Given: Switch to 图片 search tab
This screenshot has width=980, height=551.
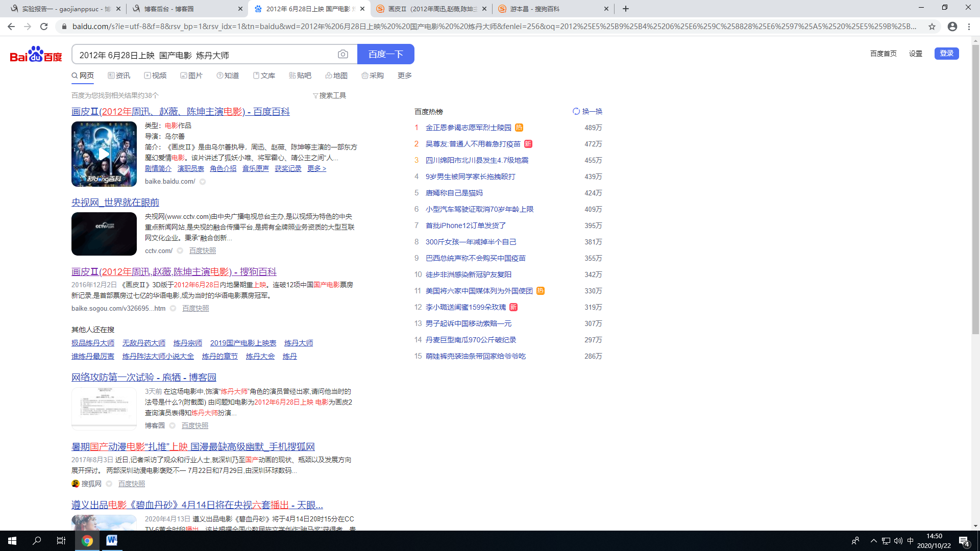Looking at the screenshot, I should coord(191,76).
